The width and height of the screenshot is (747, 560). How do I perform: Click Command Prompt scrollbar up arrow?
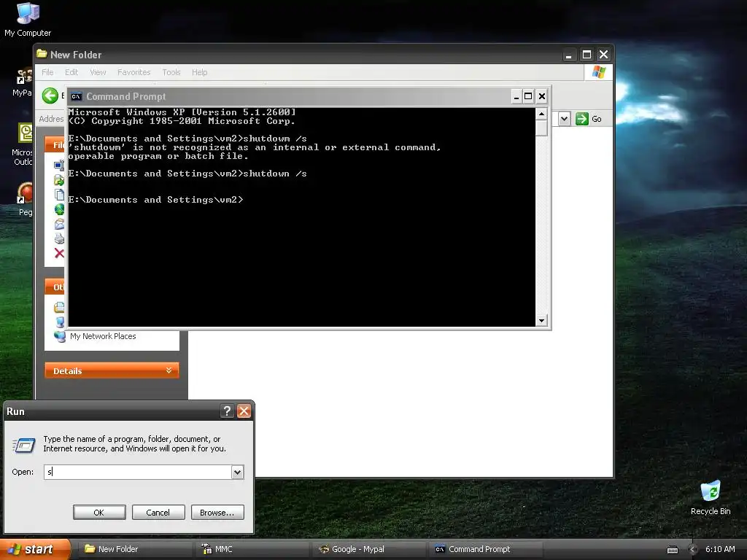(541, 114)
